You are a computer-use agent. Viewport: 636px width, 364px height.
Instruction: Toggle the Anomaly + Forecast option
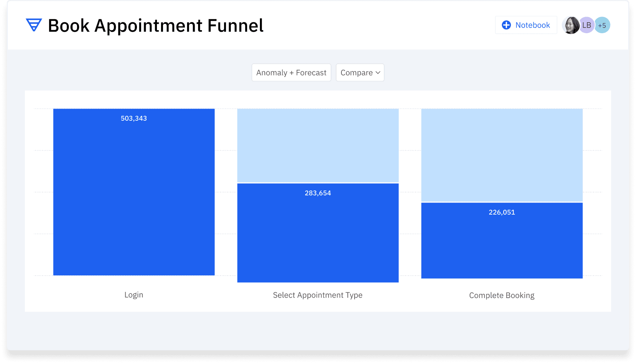[291, 72]
